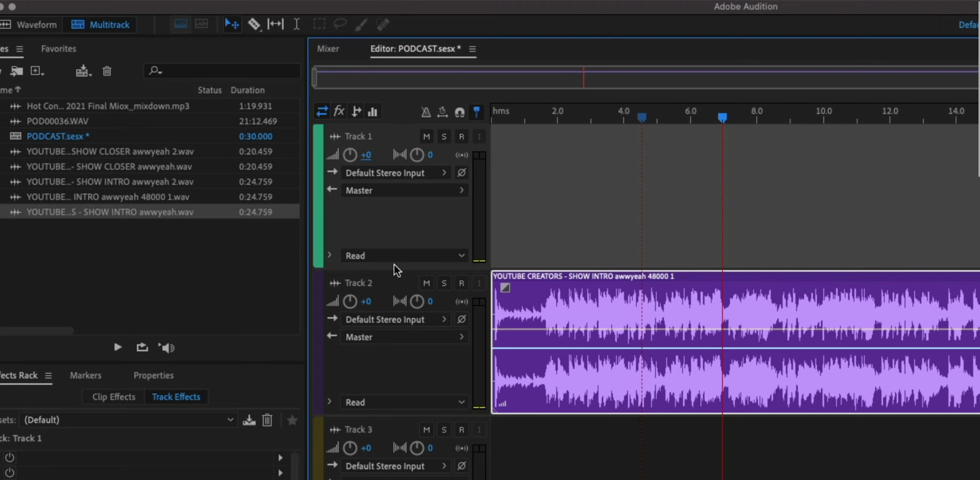The image size is (980, 480).
Task: Click the add marker flag icon
Action: coord(477,112)
